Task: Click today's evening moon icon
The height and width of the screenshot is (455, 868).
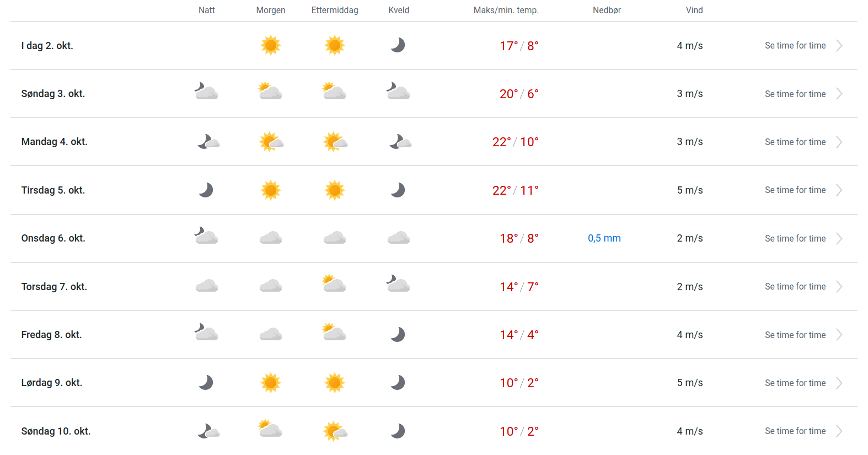Action: pyautogui.click(x=398, y=45)
